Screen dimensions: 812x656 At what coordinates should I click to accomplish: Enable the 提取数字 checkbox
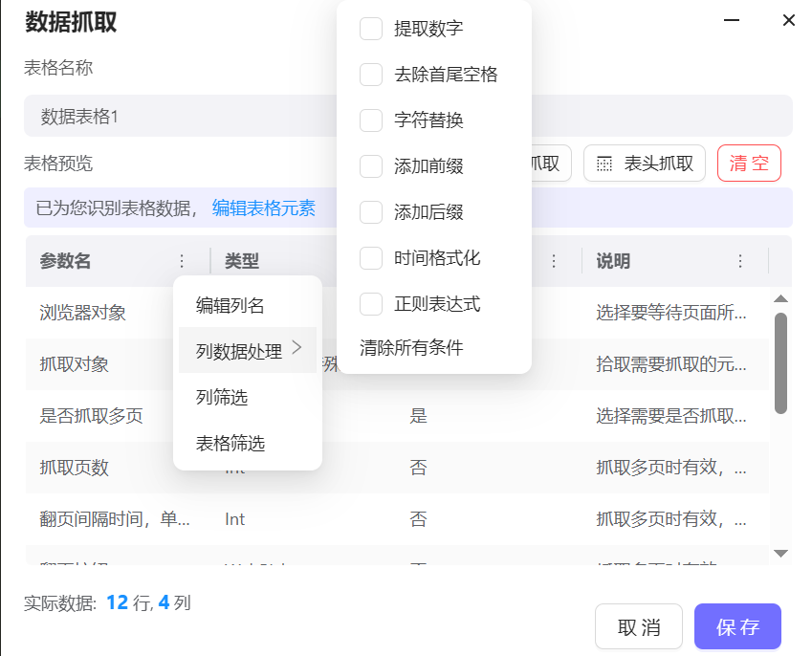tap(371, 29)
